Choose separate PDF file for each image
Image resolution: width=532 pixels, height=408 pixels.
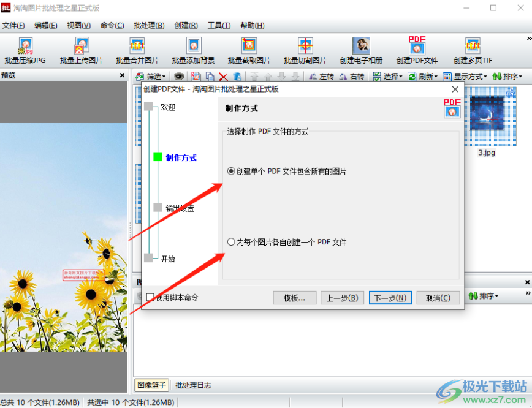(231, 242)
